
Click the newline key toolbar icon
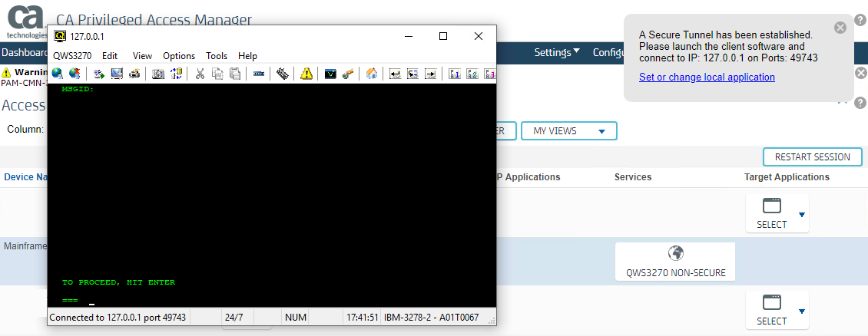tap(413, 74)
